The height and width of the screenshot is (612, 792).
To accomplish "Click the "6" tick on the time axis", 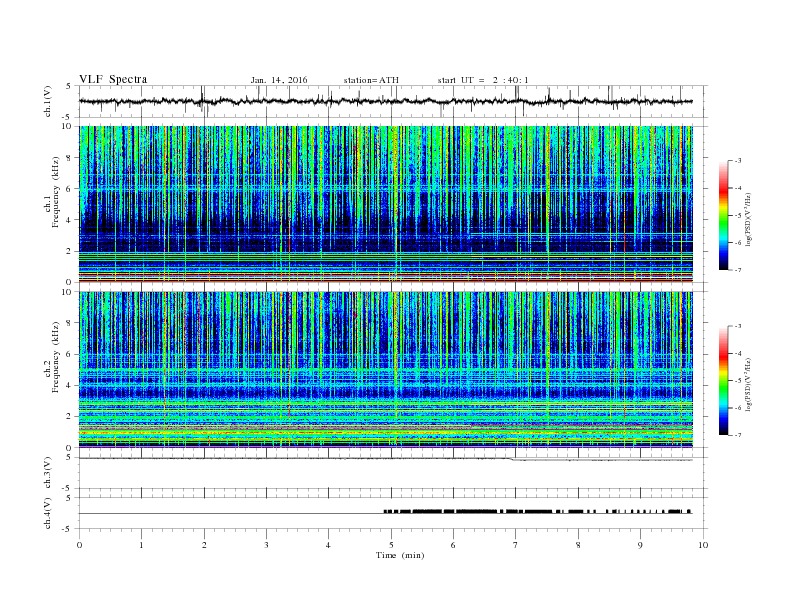I will 453,545.
